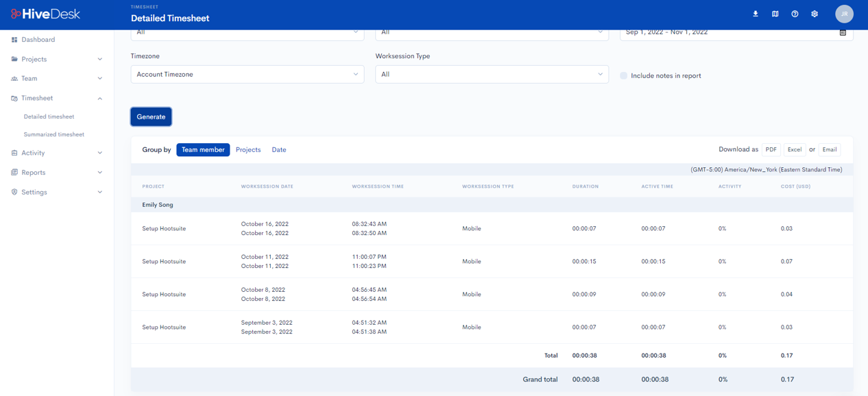Click the Timesheet icon in the sidebar
Image resolution: width=868 pixels, height=396 pixels.
(13, 98)
